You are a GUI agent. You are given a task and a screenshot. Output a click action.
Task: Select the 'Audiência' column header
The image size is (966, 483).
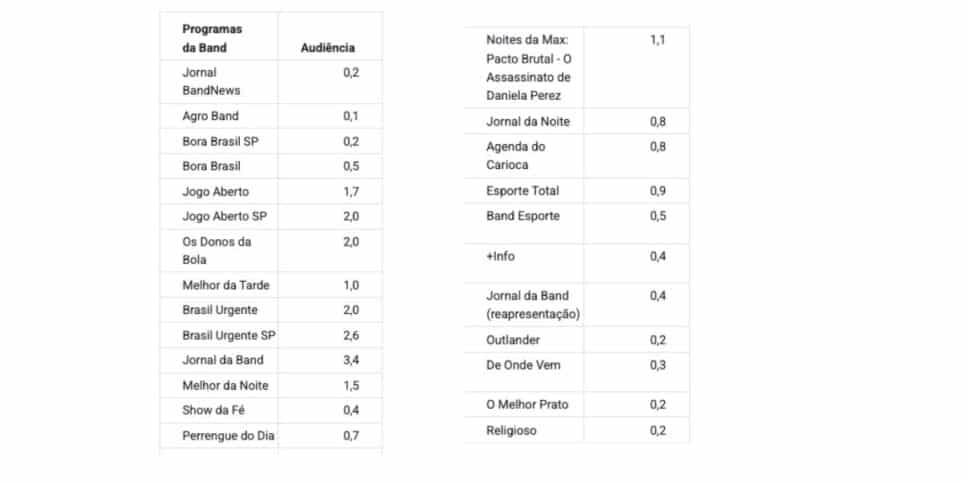tap(328, 47)
